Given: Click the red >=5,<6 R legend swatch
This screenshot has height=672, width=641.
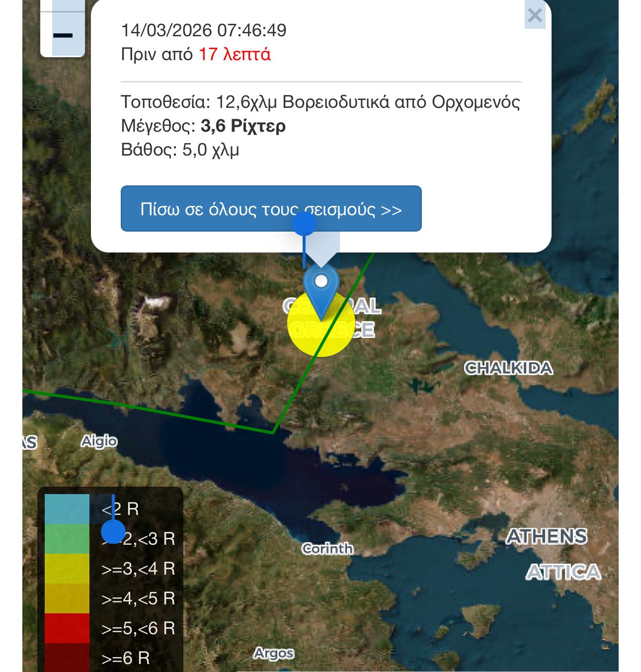Looking at the screenshot, I should point(67,628).
